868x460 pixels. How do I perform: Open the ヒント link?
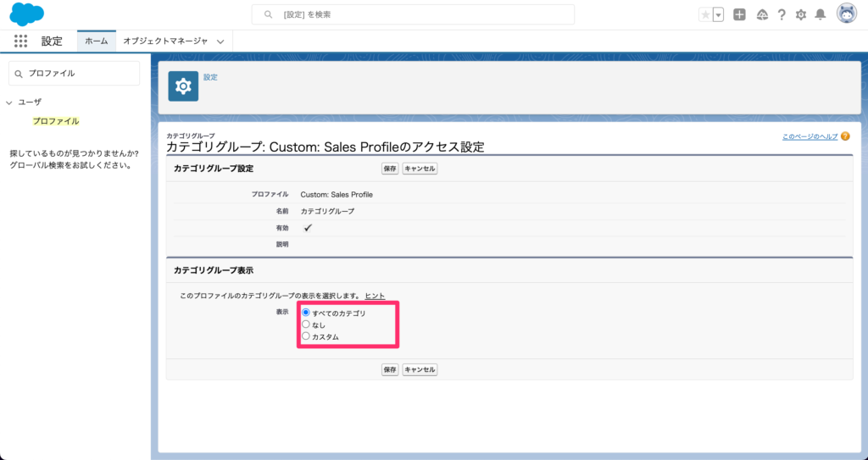(x=375, y=297)
